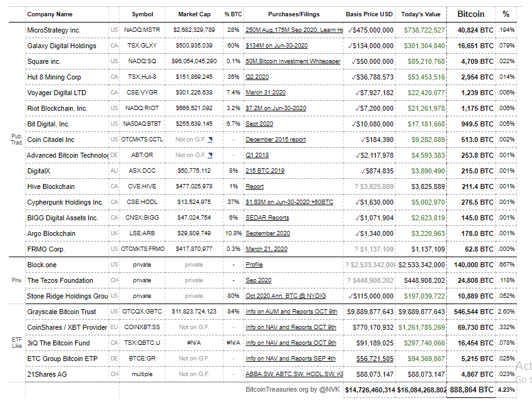The height and width of the screenshot is (403, 532).
Task: Select the 'CVE:HIVE' symbol cell
Action: click(x=142, y=186)
